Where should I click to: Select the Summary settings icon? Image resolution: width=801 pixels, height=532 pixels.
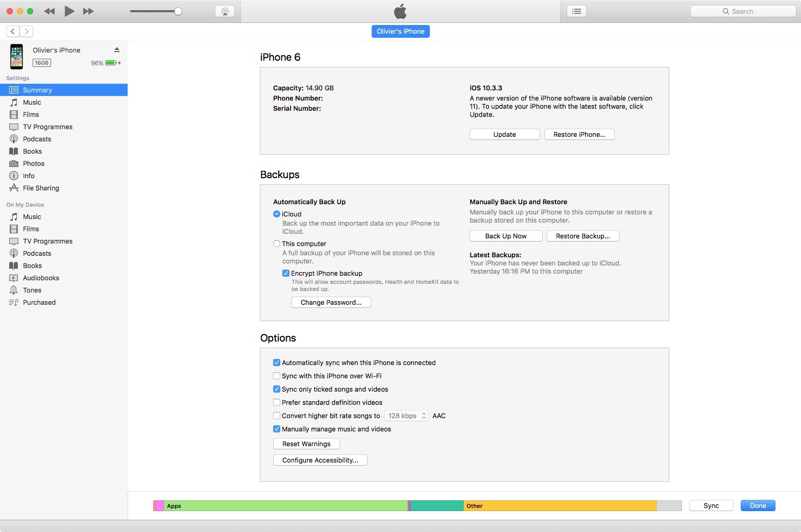coord(14,90)
